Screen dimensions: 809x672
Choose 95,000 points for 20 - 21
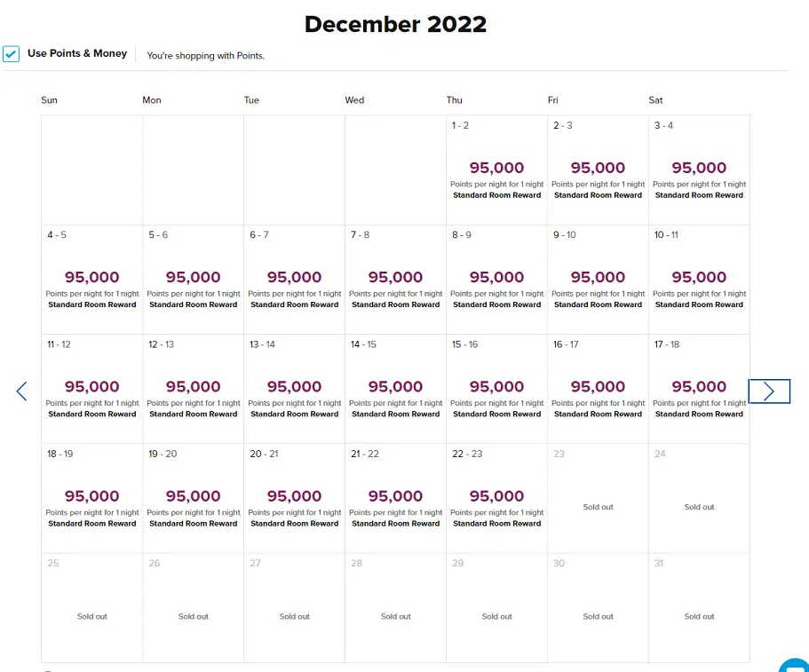tap(294, 496)
